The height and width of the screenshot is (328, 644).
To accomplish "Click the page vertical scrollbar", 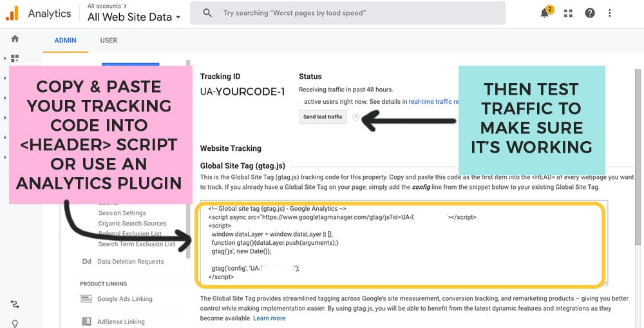I will (x=638, y=157).
